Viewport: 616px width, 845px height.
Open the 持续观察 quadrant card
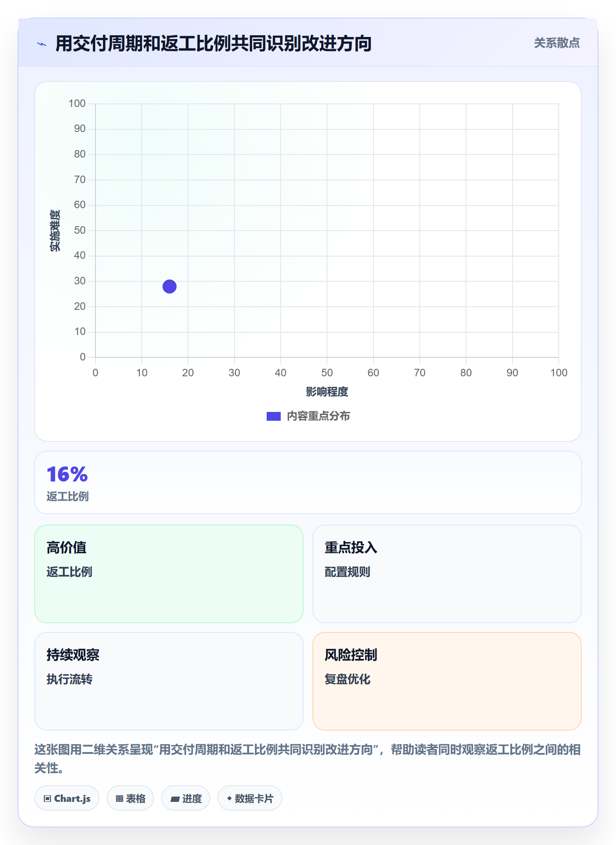tap(169, 681)
